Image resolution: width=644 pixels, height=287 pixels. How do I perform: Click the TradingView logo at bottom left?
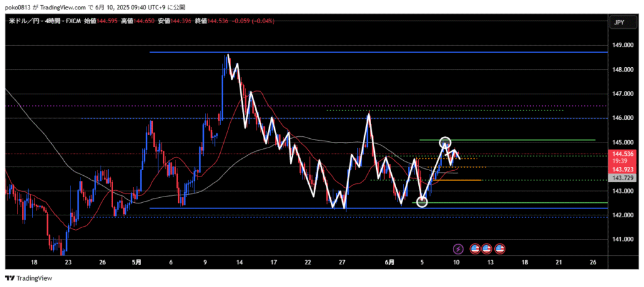point(30,278)
